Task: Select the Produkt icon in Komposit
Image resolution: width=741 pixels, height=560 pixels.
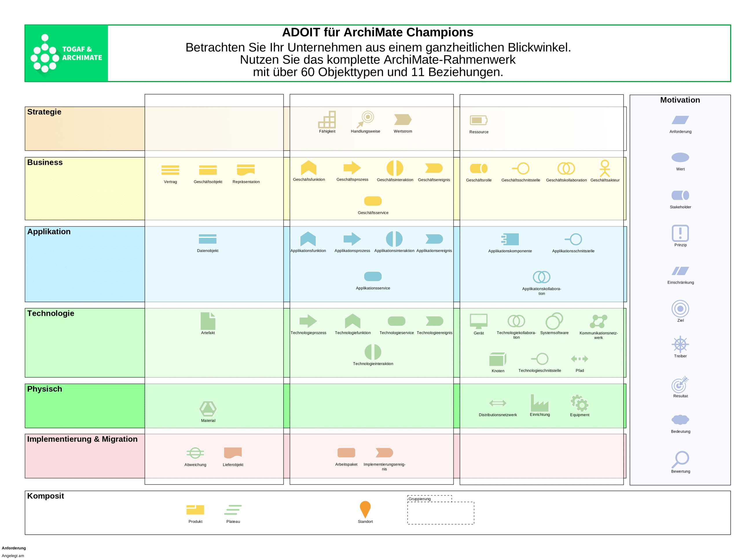Action: [x=195, y=510]
